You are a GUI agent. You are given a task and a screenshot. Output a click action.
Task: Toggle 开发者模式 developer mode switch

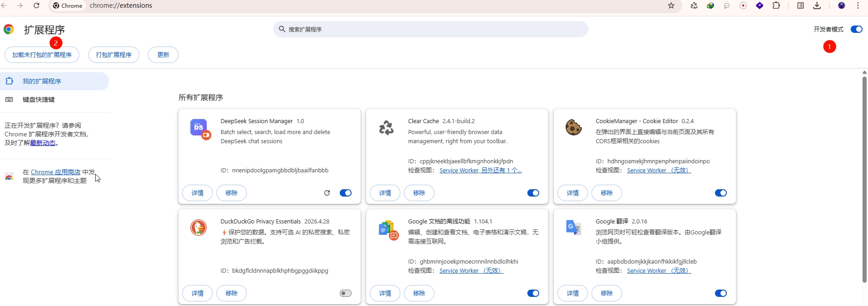(857, 29)
